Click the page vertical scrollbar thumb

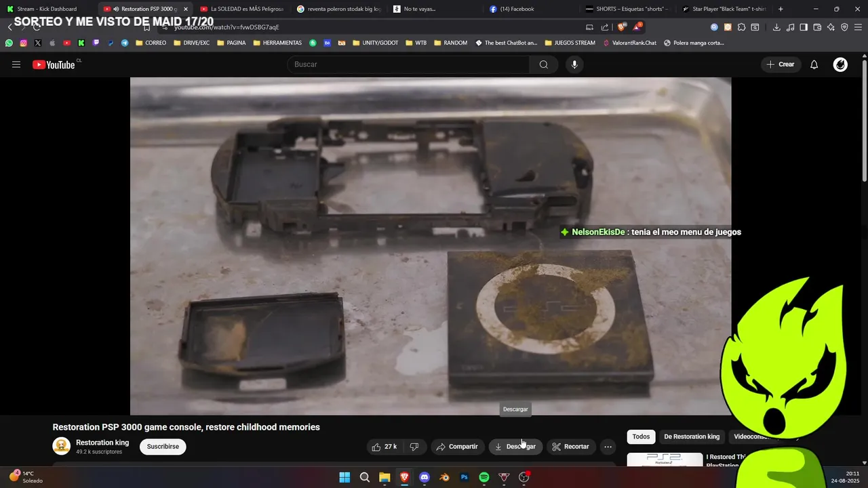864,121
